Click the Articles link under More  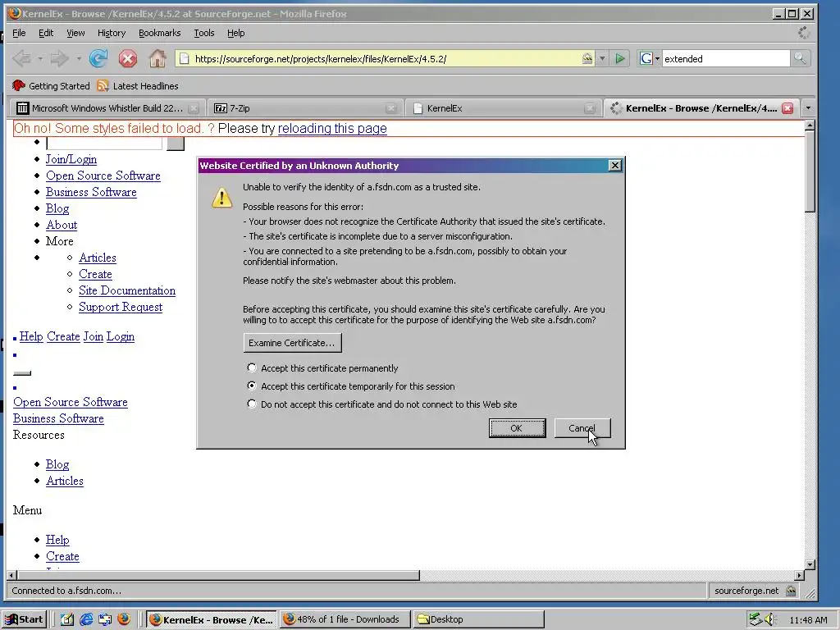click(x=98, y=258)
